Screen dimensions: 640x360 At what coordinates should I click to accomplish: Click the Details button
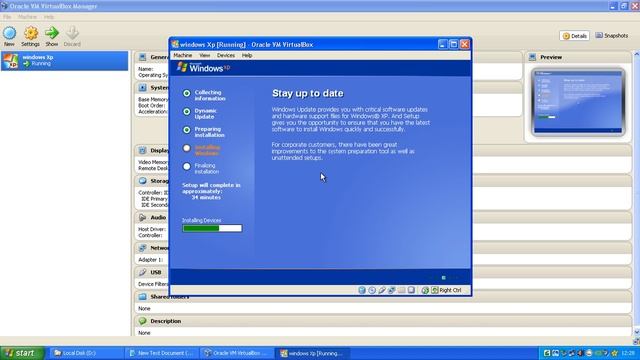[575, 36]
